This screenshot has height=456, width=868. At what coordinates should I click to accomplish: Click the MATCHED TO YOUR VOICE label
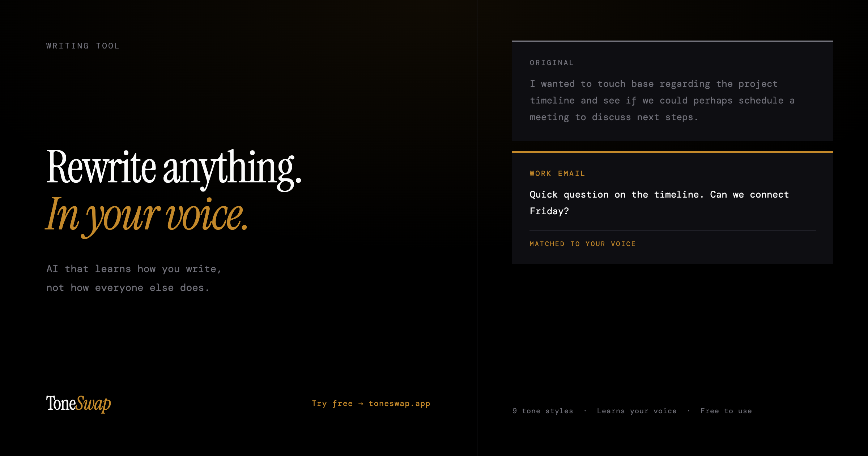(583, 244)
